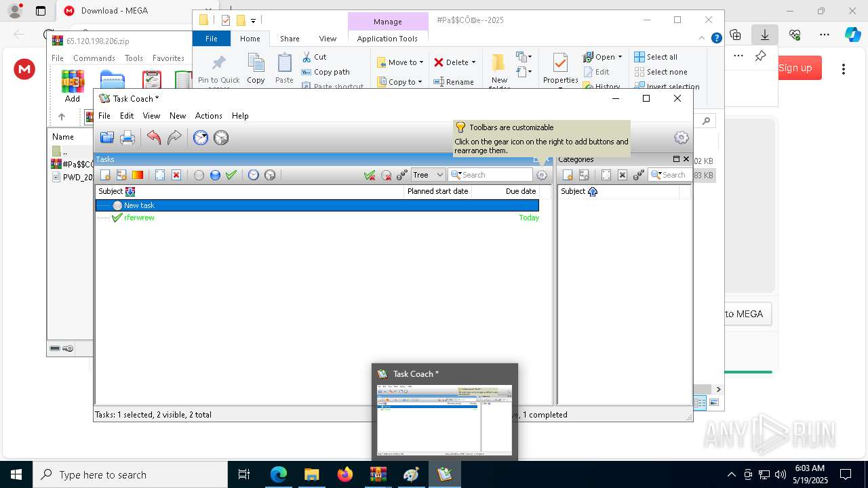The image size is (868, 488).
Task: Click Task Coach taskbar preview thumbnail
Action: point(445,420)
